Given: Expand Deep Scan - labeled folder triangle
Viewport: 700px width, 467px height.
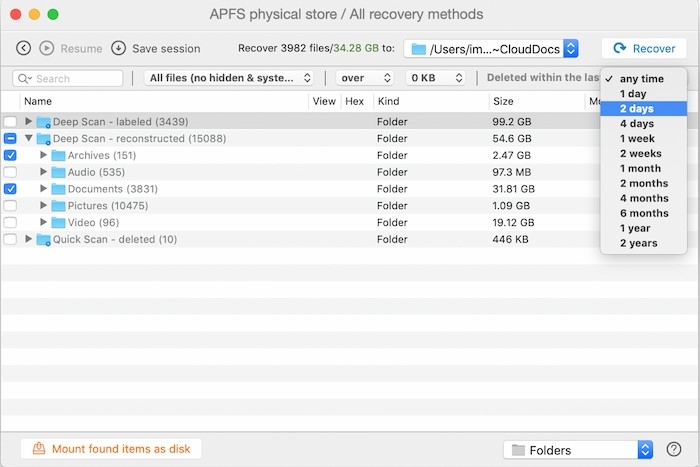Looking at the screenshot, I should click(28, 121).
